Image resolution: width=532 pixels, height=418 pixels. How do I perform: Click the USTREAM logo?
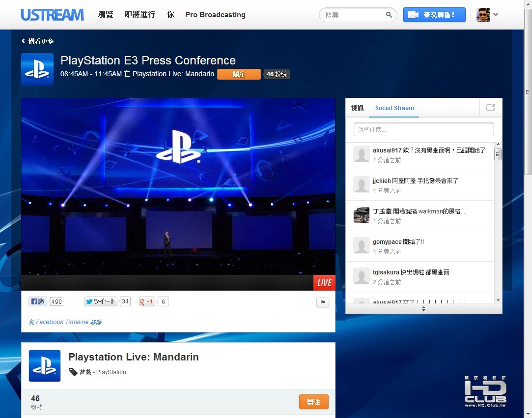pyautogui.click(x=52, y=15)
